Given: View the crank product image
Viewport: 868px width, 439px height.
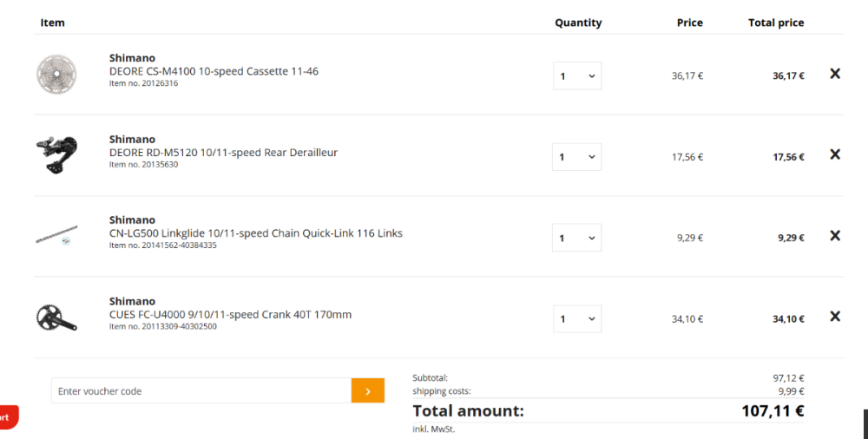Looking at the screenshot, I should pyautogui.click(x=56, y=317).
